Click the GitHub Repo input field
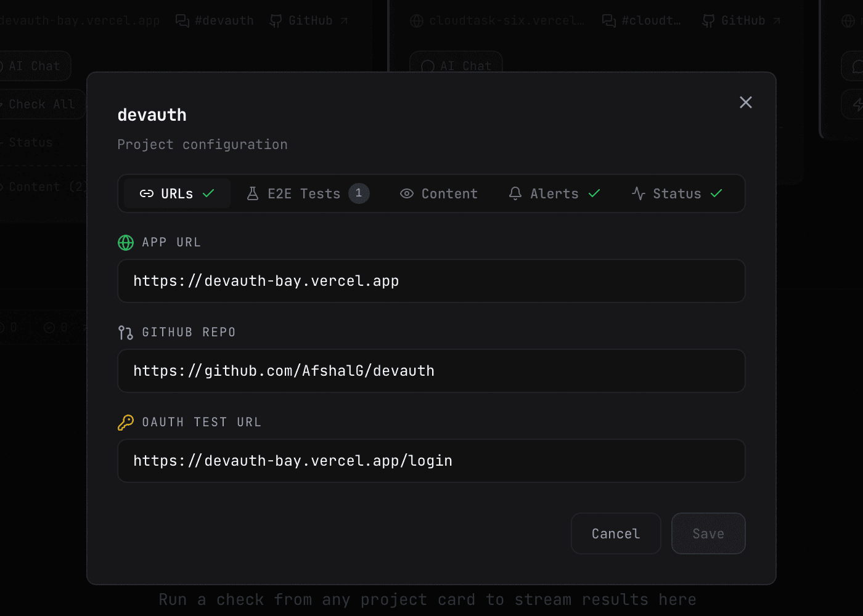This screenshot has width=863, height=616. pyautogui.click(x=431, y=371)
